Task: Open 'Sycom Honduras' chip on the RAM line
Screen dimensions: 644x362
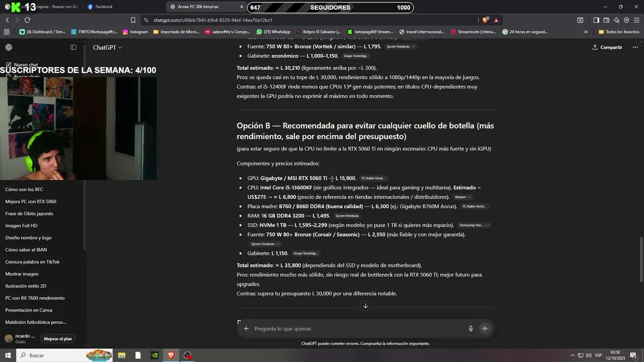Action: click(x=347, y=216)
